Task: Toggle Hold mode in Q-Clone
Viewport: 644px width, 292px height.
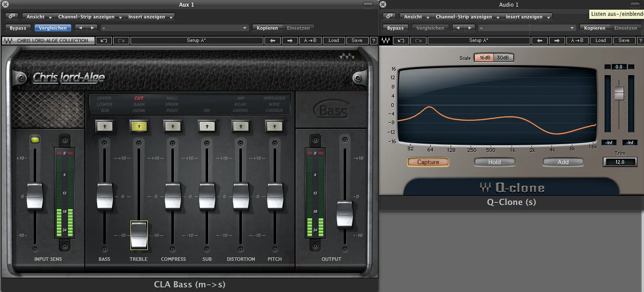Action: 495,162
